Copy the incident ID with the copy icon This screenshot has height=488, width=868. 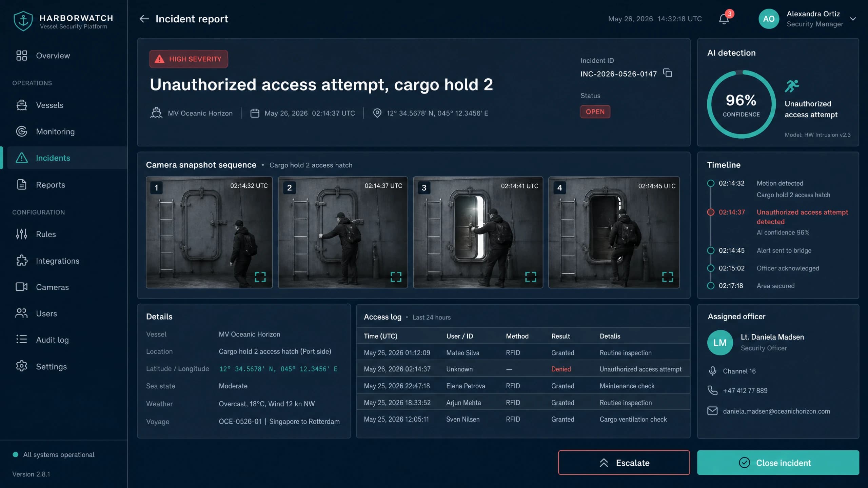[668, 73]
